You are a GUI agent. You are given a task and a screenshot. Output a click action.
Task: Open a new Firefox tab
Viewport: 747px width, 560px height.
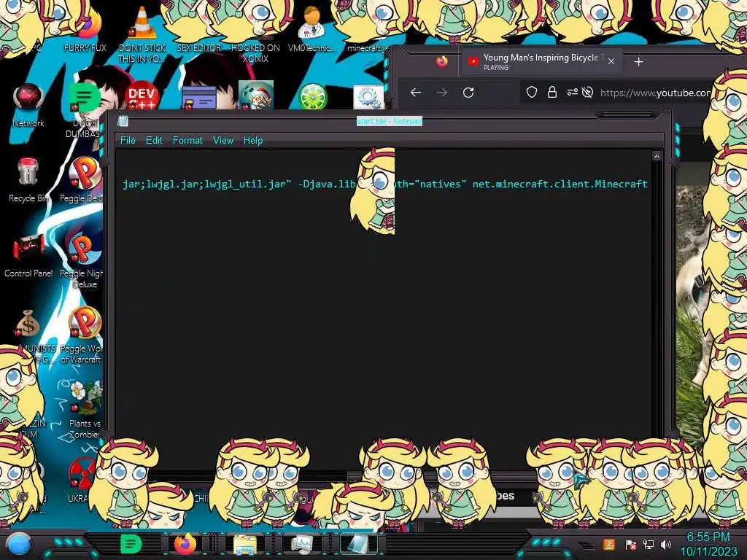(x=639, y=61)
